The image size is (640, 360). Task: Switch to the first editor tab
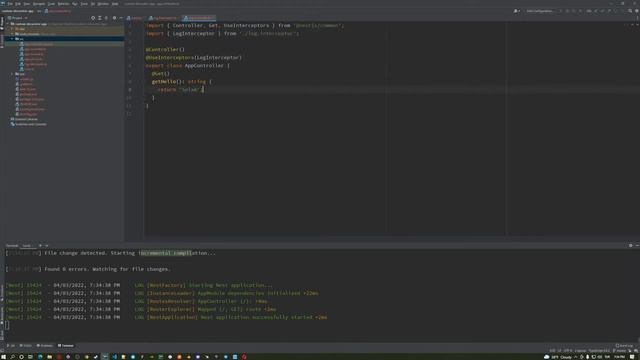[x=135, y=18]
